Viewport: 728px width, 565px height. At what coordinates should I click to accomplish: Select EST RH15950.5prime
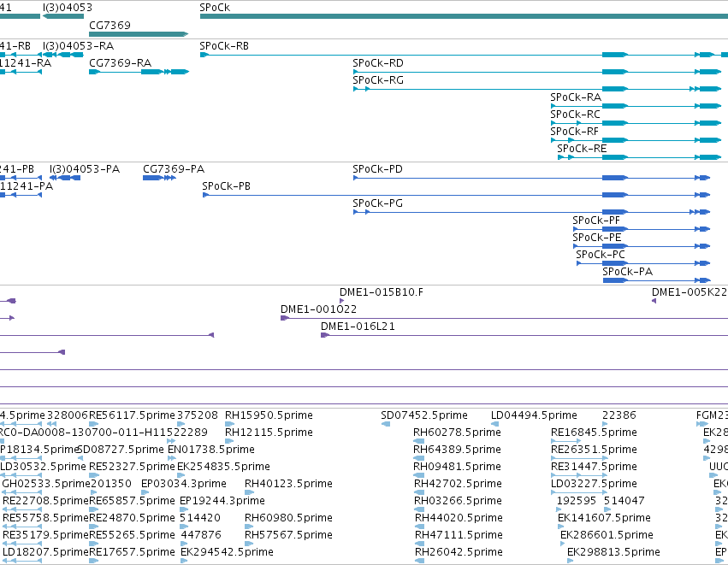[x=269, y=415]
